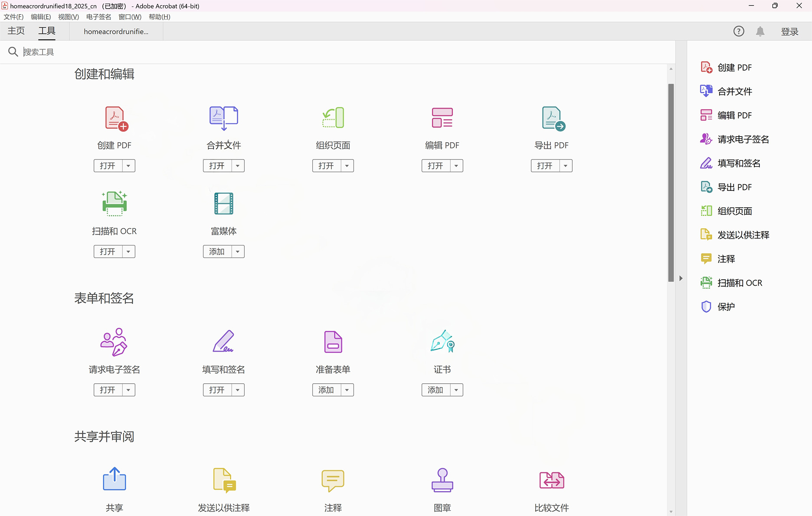Open the 帮助(H) menu
This screenshot has height=516, width=812.
point(160,17)
